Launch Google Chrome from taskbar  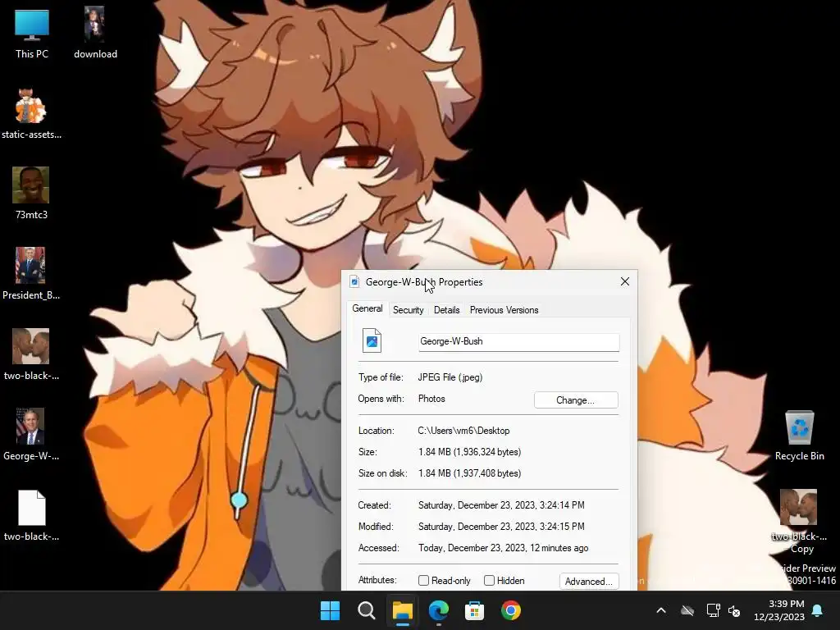511,610
